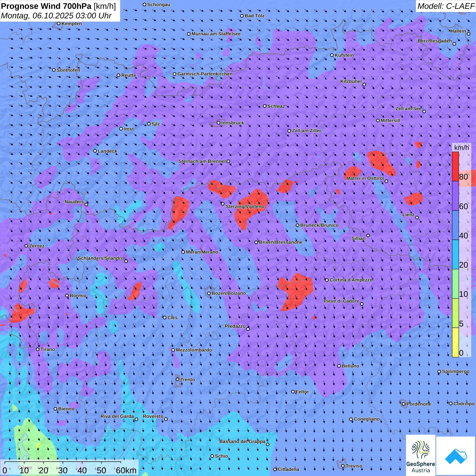This screenshot has width=476, height=476.
Task: Click the Tirano label
Action: pyautogui.click(x=48, y=349)
